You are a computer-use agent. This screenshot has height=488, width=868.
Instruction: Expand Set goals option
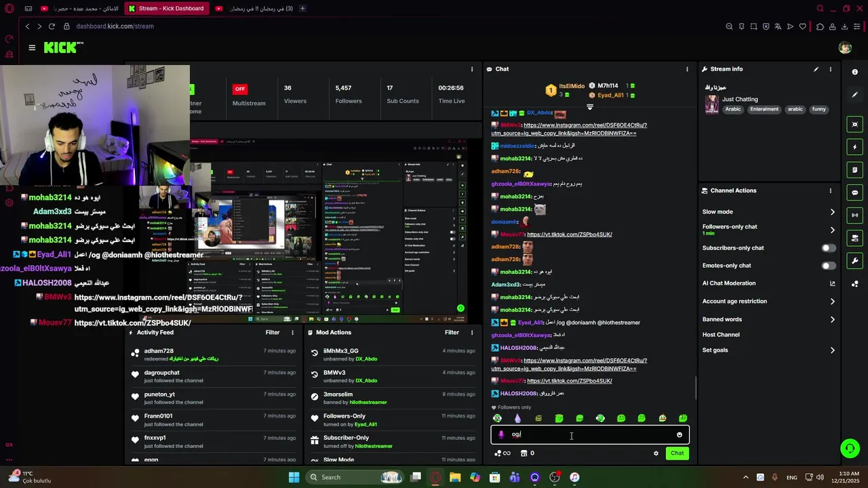click(768, 350)
